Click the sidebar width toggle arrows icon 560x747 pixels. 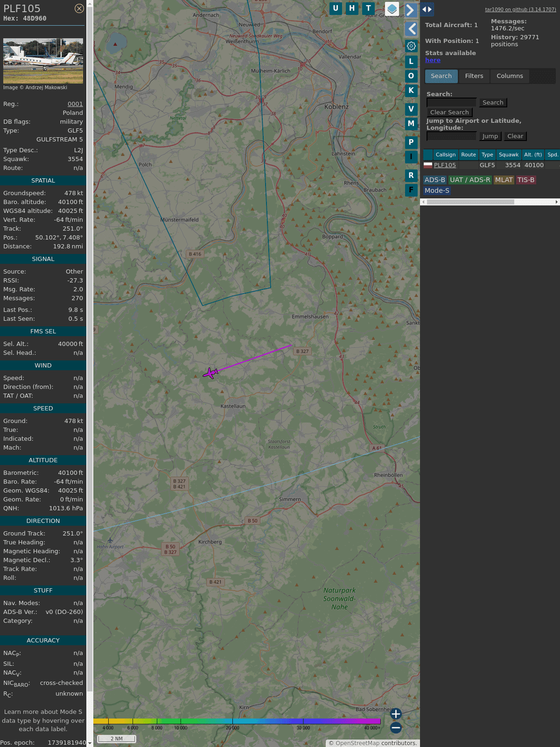coord(427,9)
